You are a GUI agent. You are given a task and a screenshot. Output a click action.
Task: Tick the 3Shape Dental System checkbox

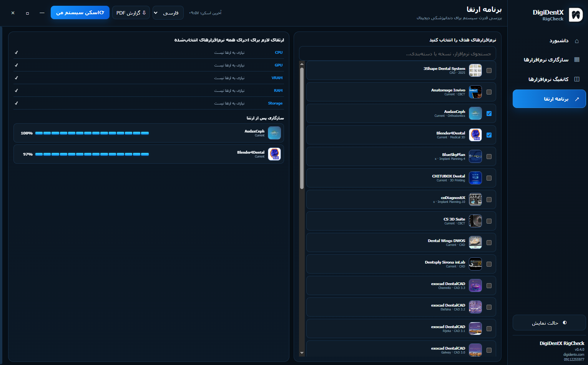pos(489,70)
